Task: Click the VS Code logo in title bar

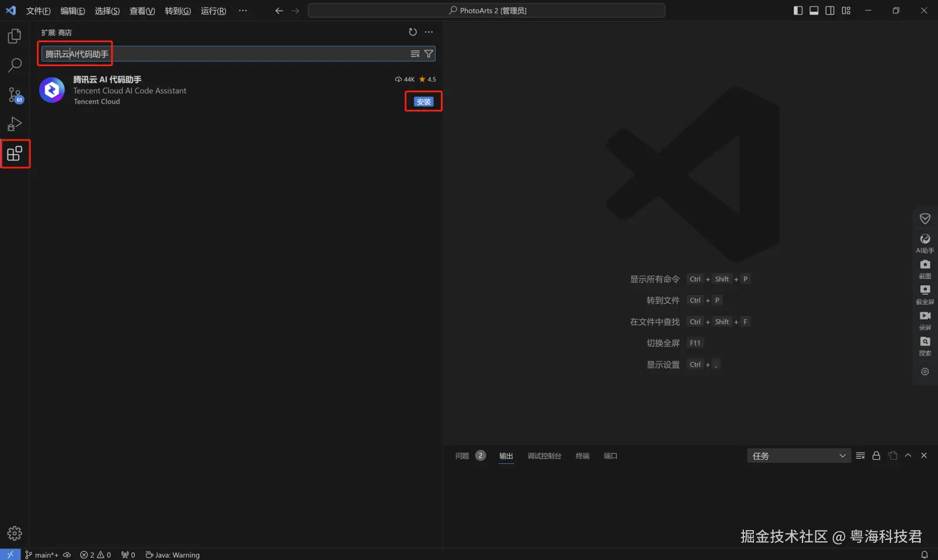Action: point(11,11)
